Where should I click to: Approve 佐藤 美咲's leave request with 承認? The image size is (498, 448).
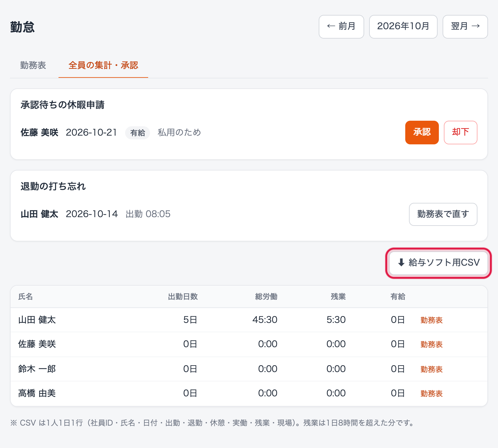coord(422,133)
